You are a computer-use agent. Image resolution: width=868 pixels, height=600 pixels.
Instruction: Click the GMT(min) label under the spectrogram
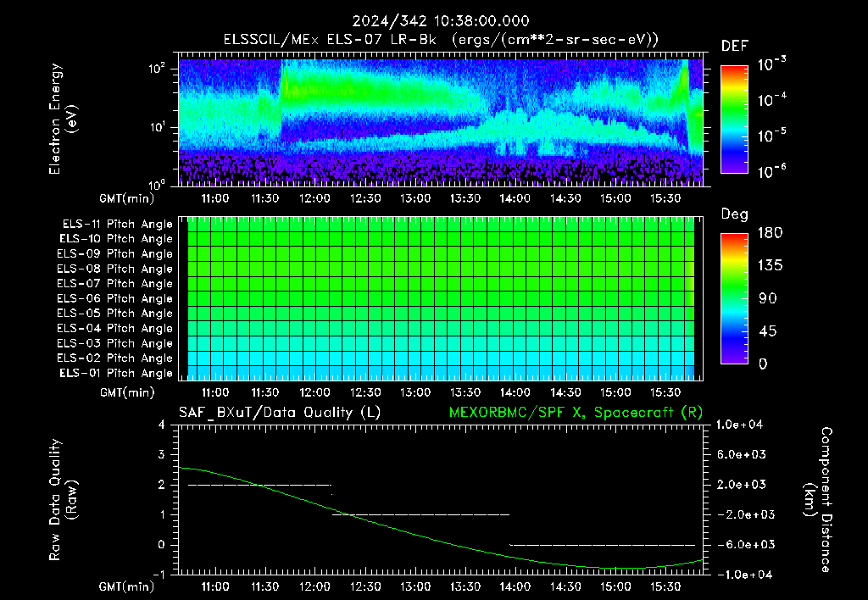tap(127, 198)
